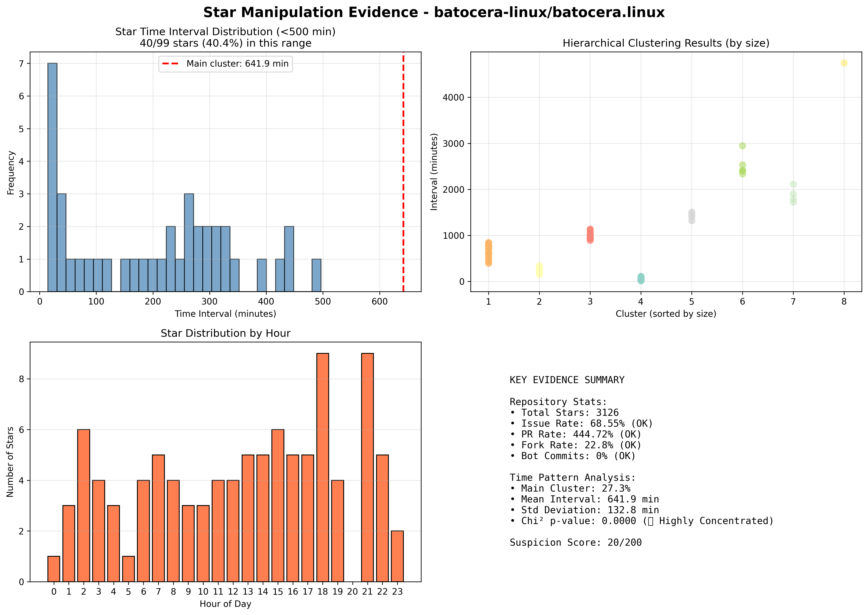Click the 'Main Cluster: 27.3%' line
The height and width of the screenshot is (615, 868).
click(x=570, y=488)
